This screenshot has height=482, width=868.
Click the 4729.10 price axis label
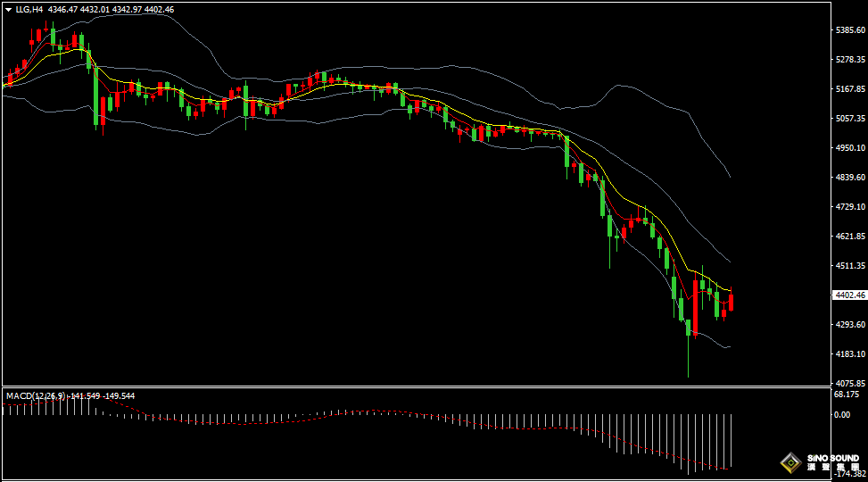[x=848, y=207]
